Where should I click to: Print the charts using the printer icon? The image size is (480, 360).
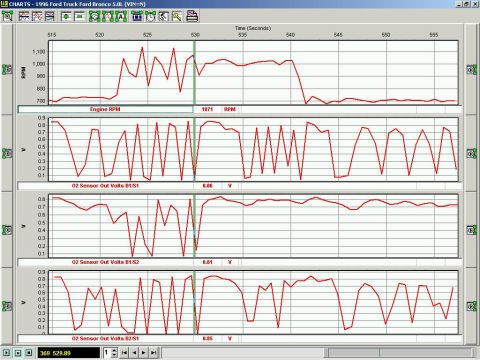click(192, 16)
